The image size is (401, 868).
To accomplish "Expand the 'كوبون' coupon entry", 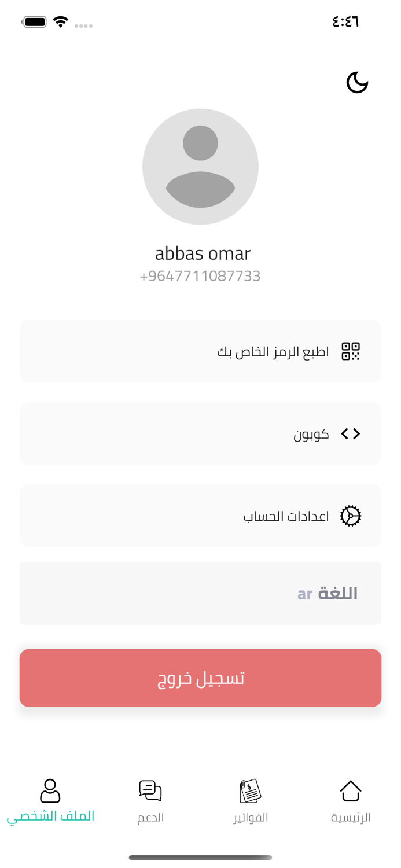I will tap(200, 433).
